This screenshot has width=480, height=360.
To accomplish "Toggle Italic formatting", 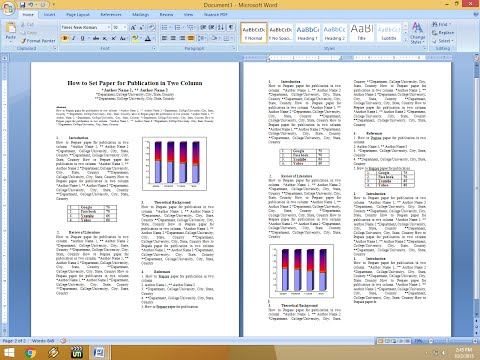I will coord(74,38).
